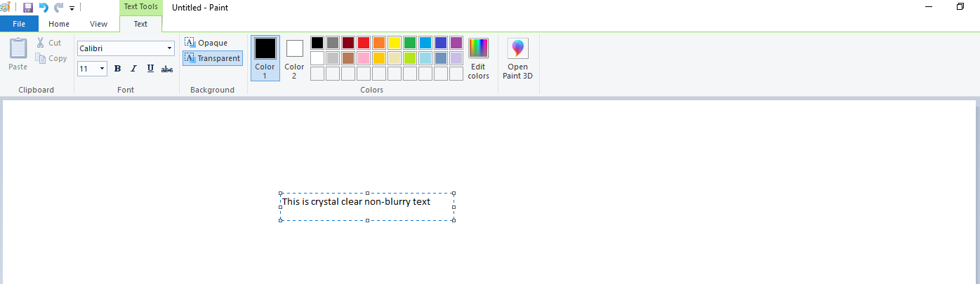Click the Redo arrow icon
The width and height of the screenshot is (980, 284).
[58, 8]
